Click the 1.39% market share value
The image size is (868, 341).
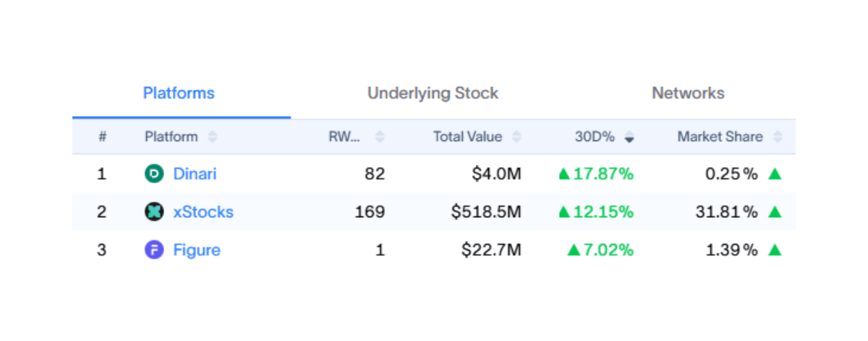732,251
